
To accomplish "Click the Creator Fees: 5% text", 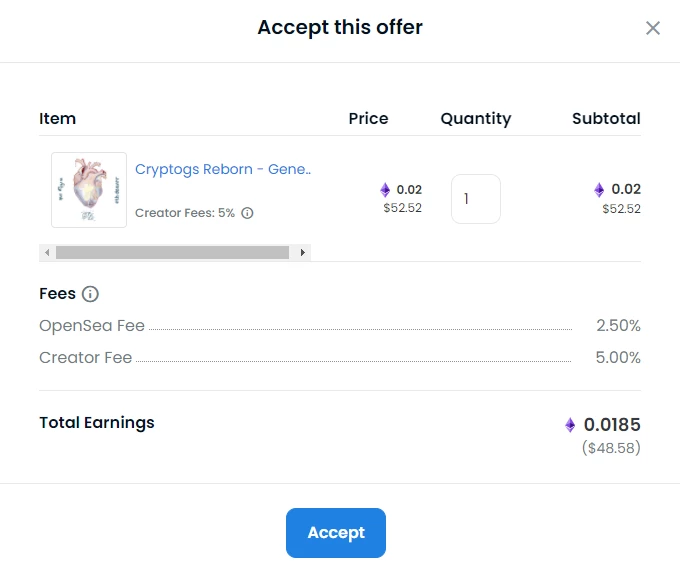I will tap(185, 213).
